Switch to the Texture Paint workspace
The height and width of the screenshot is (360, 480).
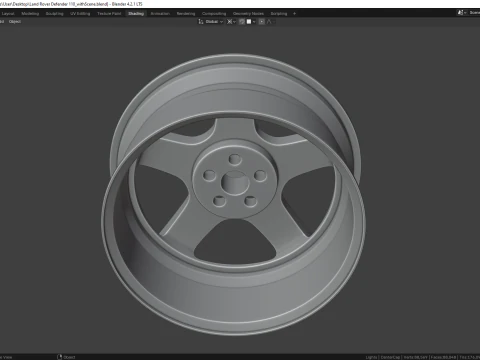point(109,14)
